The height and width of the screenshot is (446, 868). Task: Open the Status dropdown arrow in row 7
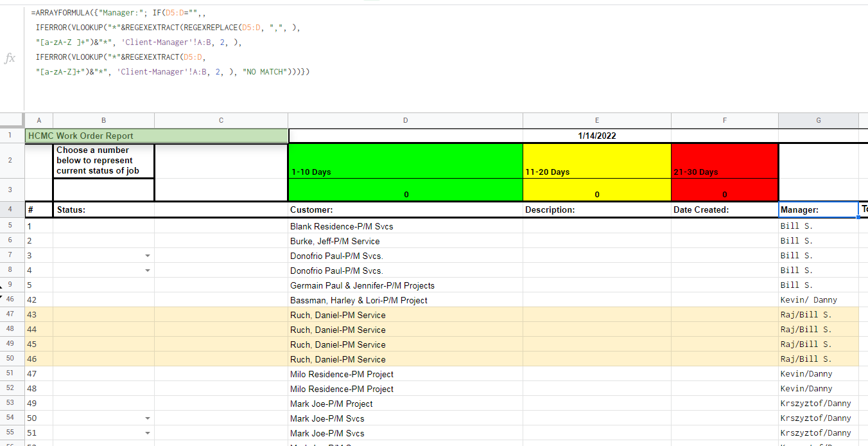tap(148, 256)
